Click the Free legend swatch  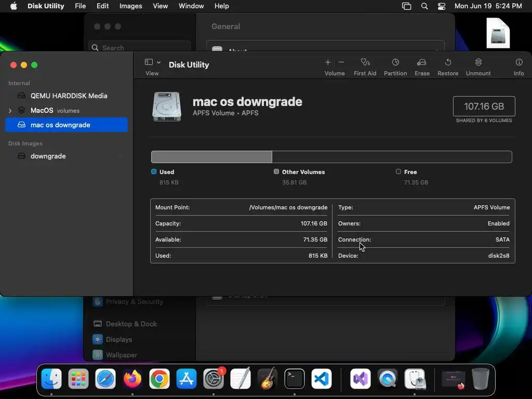click(398, 171)
